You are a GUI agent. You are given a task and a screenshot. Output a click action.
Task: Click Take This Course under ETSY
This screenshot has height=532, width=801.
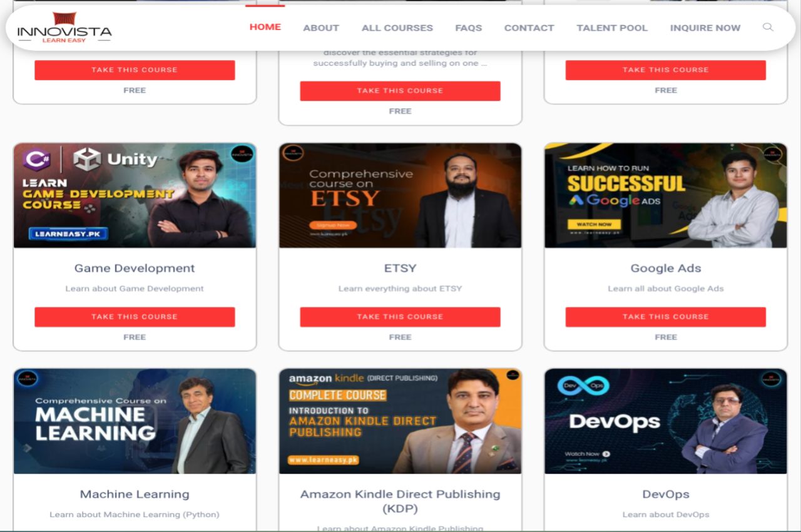point(400,317)
